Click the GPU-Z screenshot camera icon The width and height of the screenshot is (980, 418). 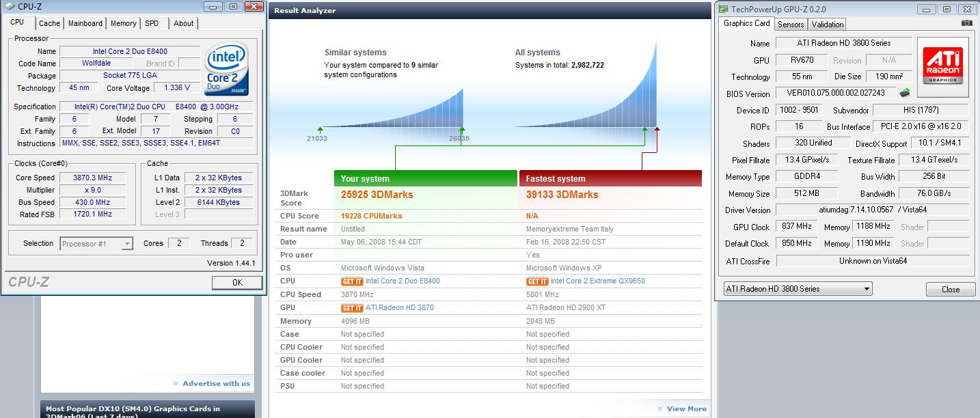[966, 23]
